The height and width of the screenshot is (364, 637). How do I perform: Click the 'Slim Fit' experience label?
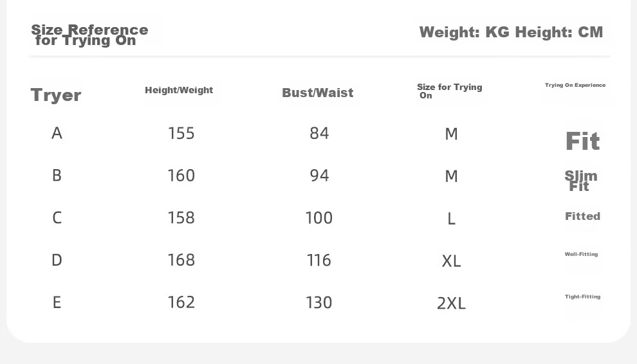coord(581,181)
